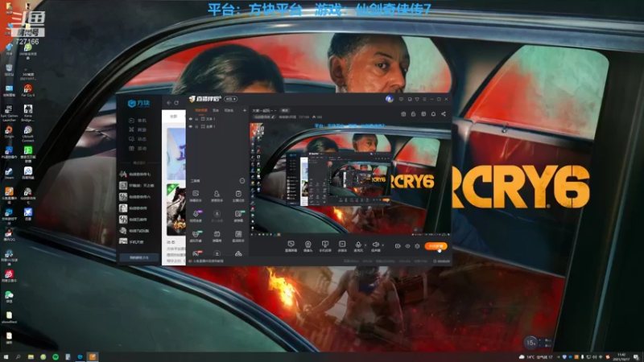Open File Explorer from the taskbar
Screen dimensions: 644x362
pyautogui.click(x=31, y=357)
